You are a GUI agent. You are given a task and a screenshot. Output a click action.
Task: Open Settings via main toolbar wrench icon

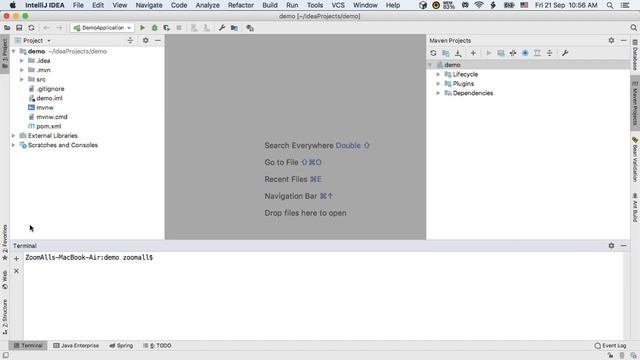[x=222, y=28]
